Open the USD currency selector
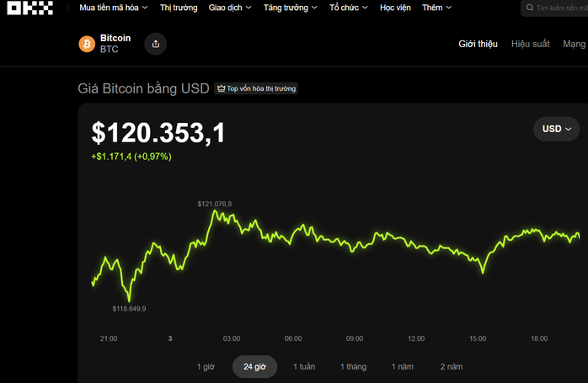This screenshot has height=383, width=588. click(x=557, y=129)
